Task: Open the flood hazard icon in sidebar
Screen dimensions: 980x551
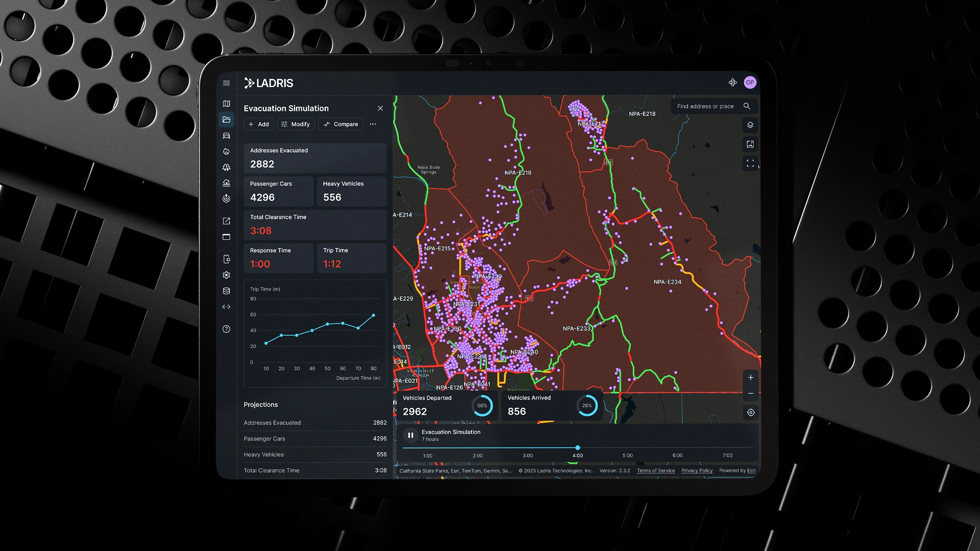Action: pos(227,182)
